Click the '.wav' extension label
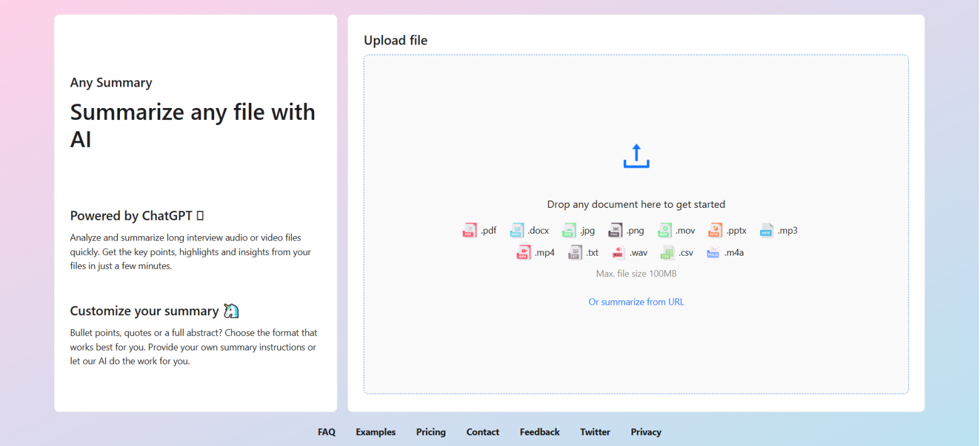The width and height of the screenshot is (980, 446). [638, 253]
